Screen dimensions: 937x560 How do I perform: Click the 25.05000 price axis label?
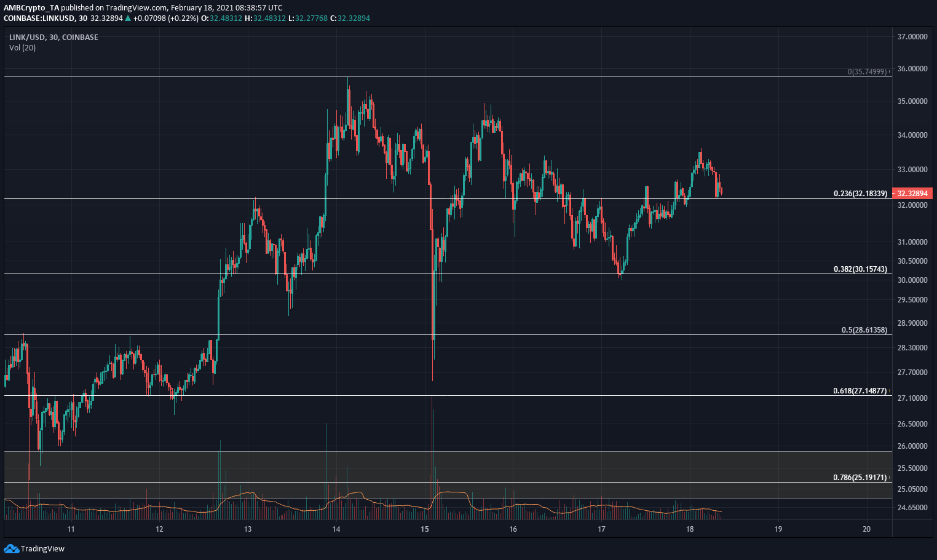912,489
